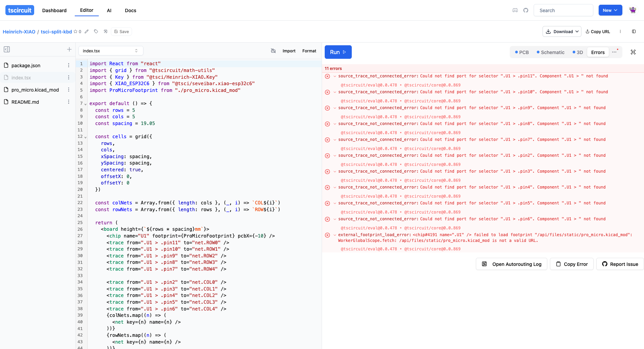The image size is (644, 349).
Task: Click the tag icon beside the package name
Action: (96, 31)
